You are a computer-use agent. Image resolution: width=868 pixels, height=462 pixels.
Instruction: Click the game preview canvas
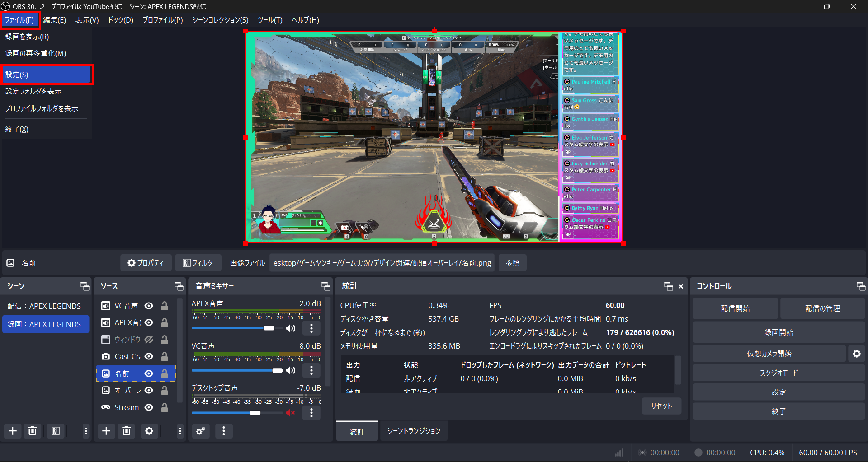point(434,137)
